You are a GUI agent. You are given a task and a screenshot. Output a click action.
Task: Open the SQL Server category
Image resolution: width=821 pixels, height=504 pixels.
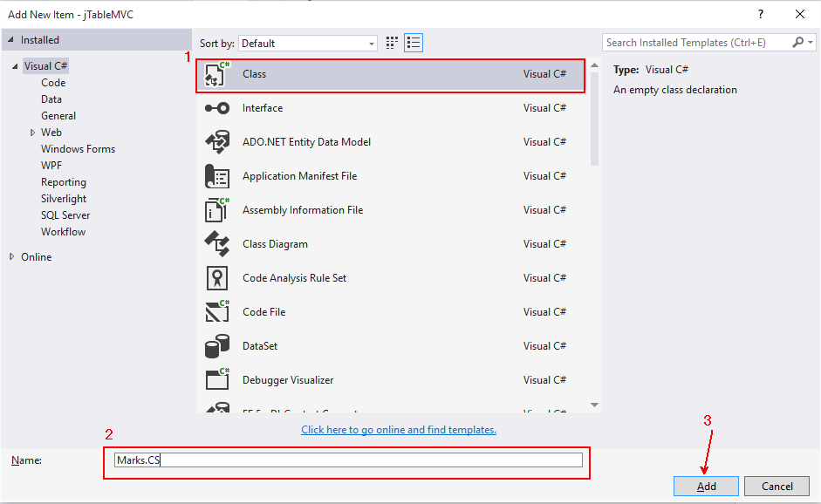(x=65, y=215)
